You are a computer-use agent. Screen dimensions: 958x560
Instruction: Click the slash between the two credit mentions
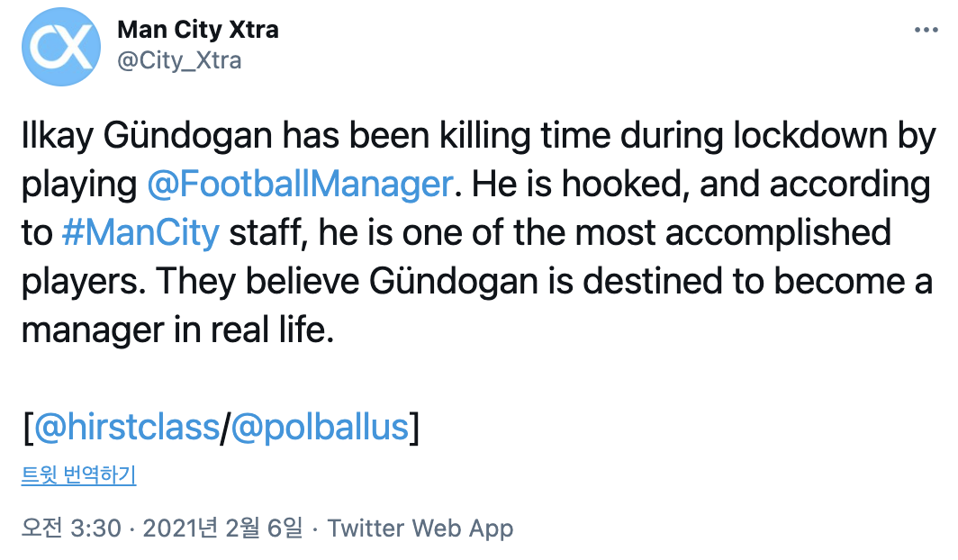(224, 426)
